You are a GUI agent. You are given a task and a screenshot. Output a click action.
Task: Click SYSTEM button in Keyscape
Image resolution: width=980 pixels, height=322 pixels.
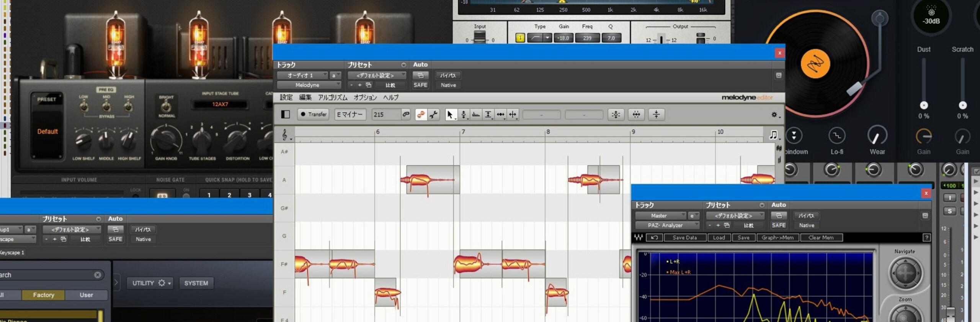[196, 283]
